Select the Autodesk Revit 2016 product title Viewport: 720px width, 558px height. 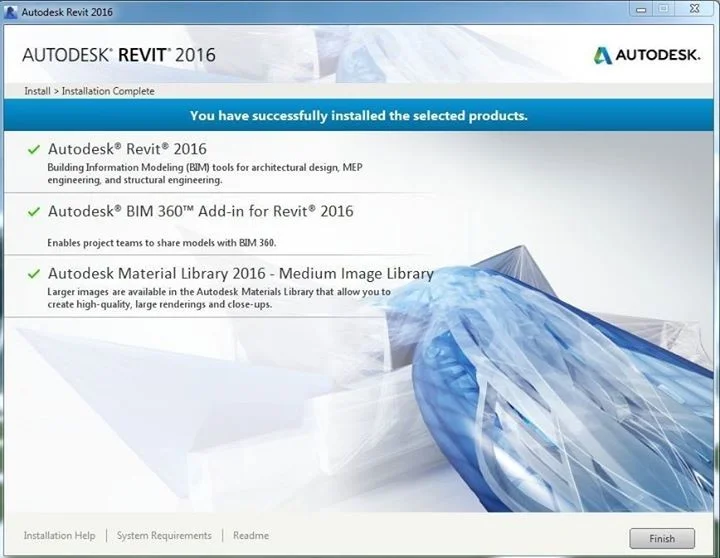pyautogui.click(x=127, y=149)
